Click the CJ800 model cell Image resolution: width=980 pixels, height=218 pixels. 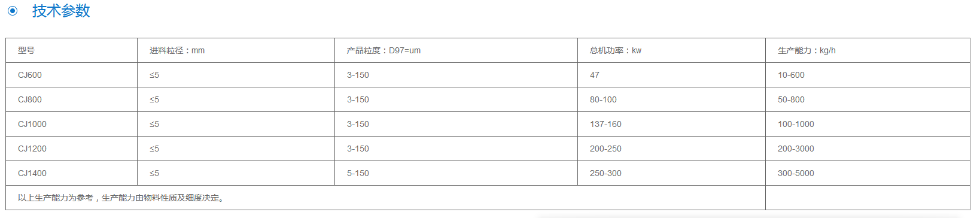[72, 99]
